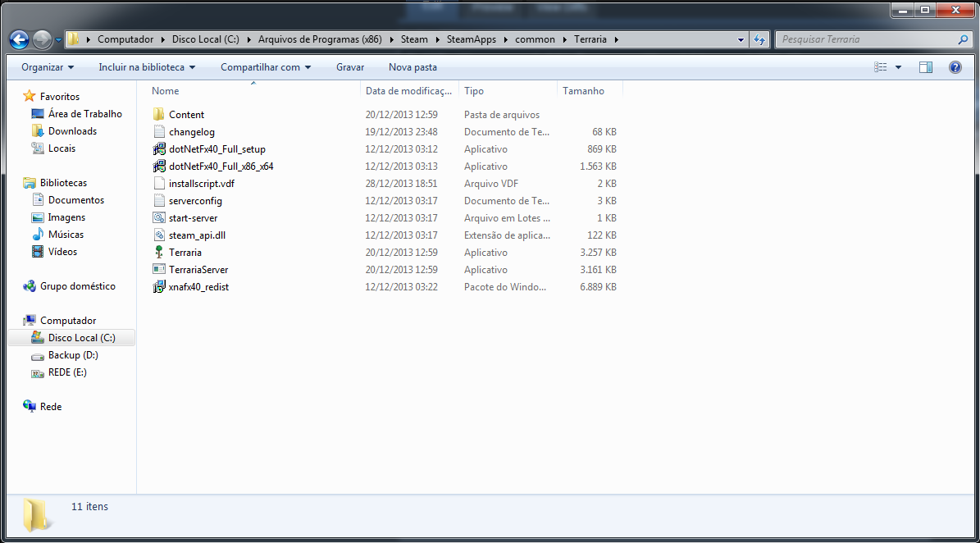Click the 3.257 KB size of Terraria
The width and height of the screenshot is (980, 543).
[598, 253]
